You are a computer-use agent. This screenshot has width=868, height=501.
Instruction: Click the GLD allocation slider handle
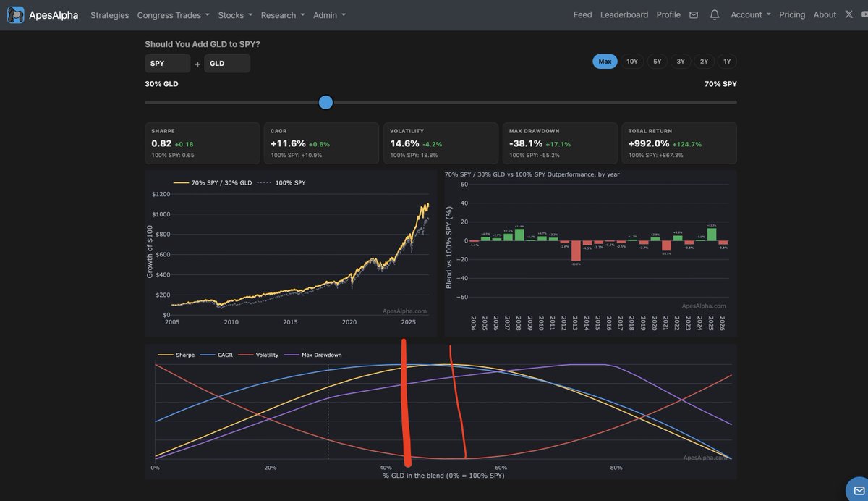pos(325,102)
